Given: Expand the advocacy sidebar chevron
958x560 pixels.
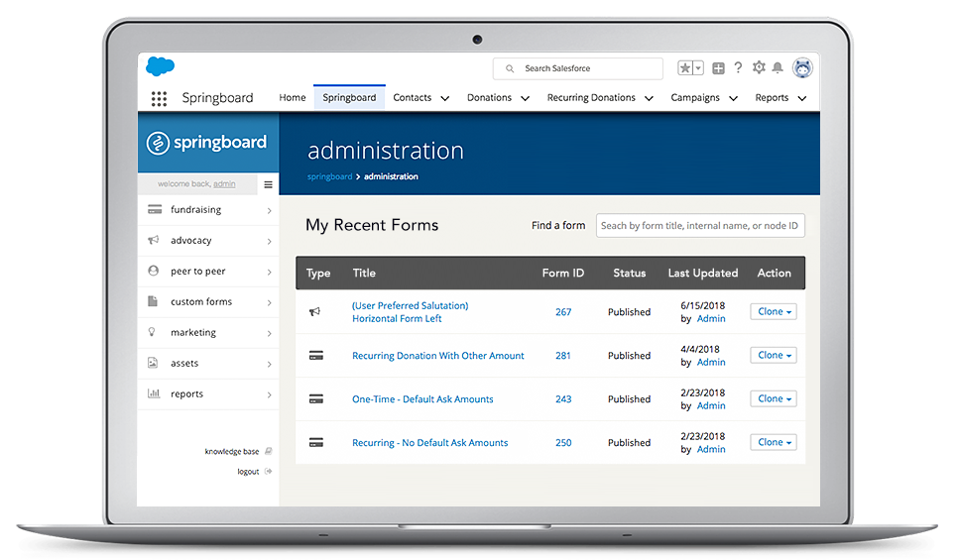Looking at the screenshot, I should coord(270,241).
